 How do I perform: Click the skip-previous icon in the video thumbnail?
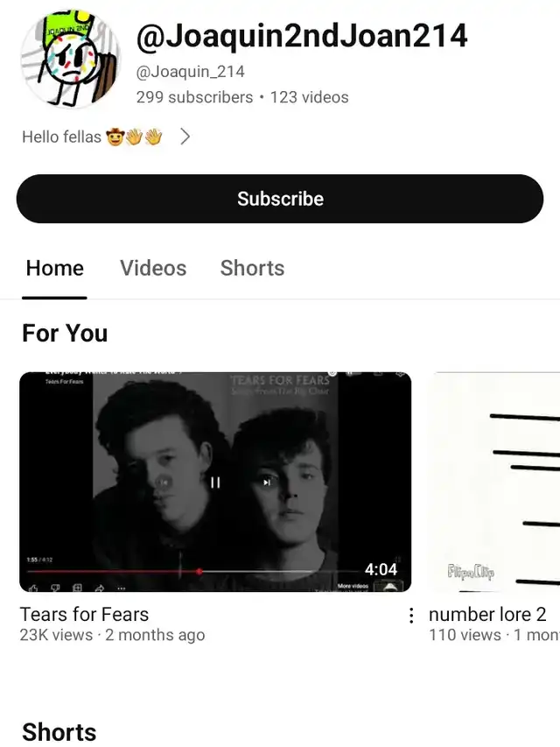[x=164, y=483]
